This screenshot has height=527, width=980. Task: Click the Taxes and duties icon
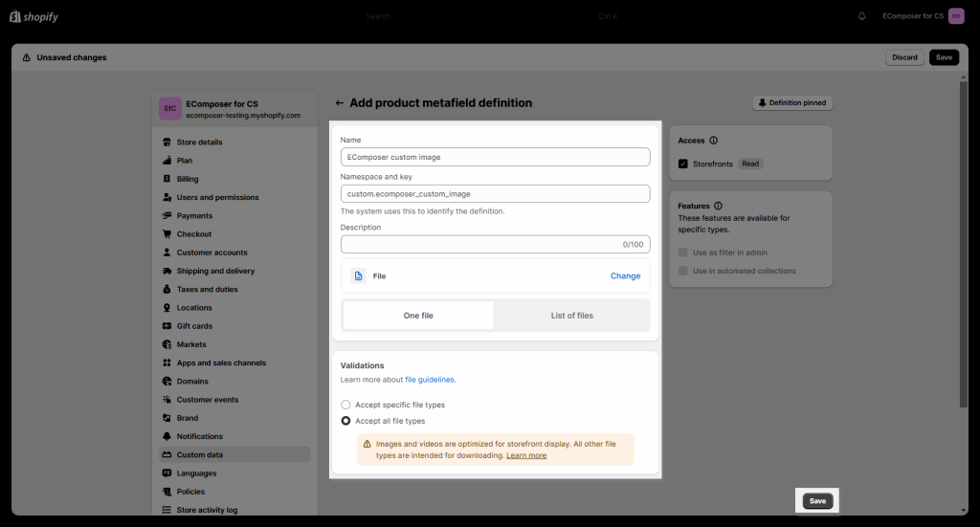click(x=167, y=290)
